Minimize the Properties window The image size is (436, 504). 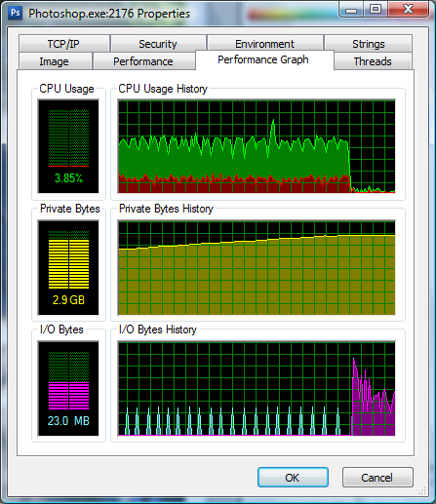click(x=351, y=9)
